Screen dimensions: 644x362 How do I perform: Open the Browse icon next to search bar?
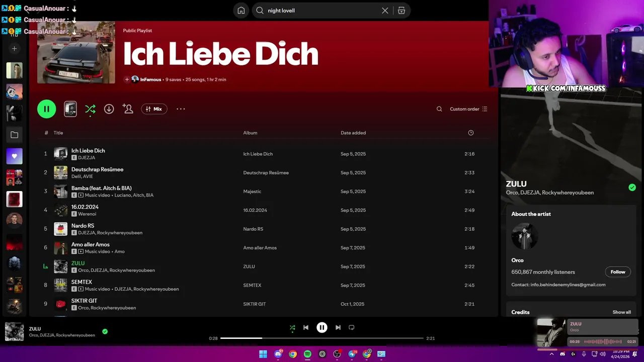point(401,11)
